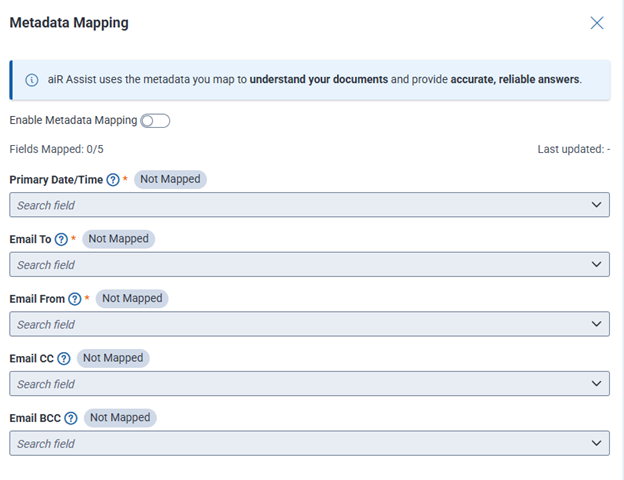This screenshot has height=480, width=624.
Task: Open help for Primary Date/Time
Action: pyautogui.click(x=113, y=180)
